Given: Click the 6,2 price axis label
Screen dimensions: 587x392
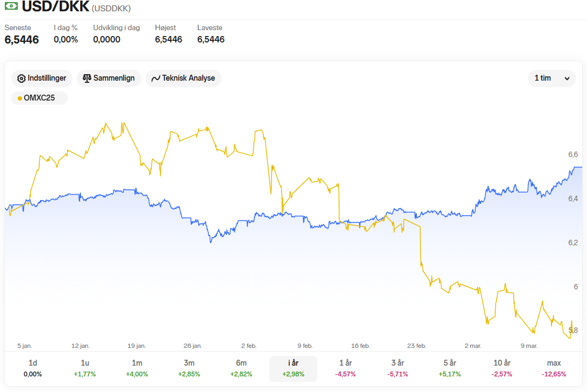Looking at the screenshot, I should [573, 243].
